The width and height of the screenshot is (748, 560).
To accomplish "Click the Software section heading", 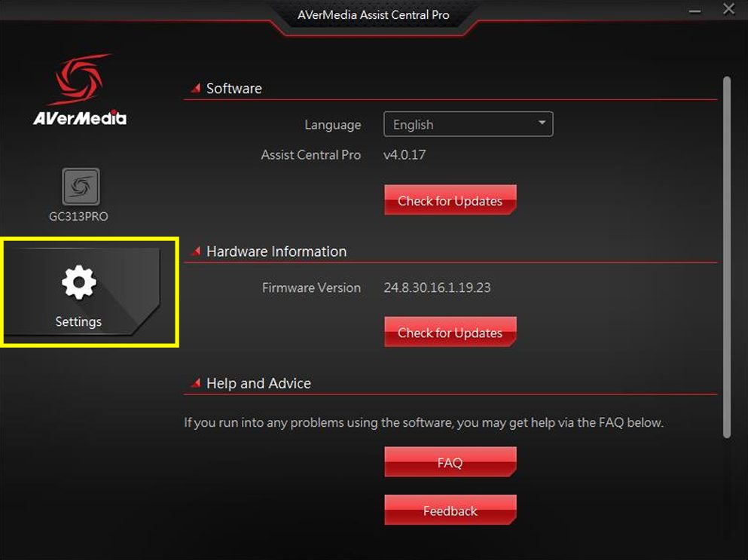I will click(234, 89).
